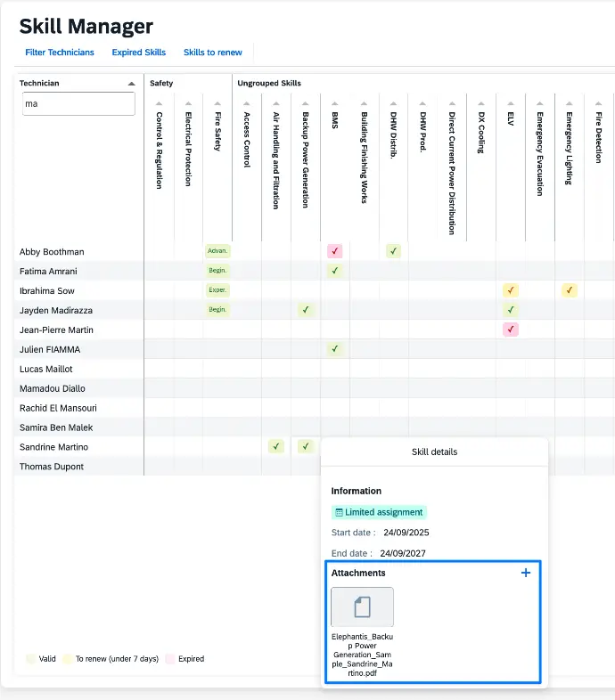This screenshot has width=615, height=700.
Task: Click Abby Boothman's expired BMS checkmark
Action: [x=334, y=252]
